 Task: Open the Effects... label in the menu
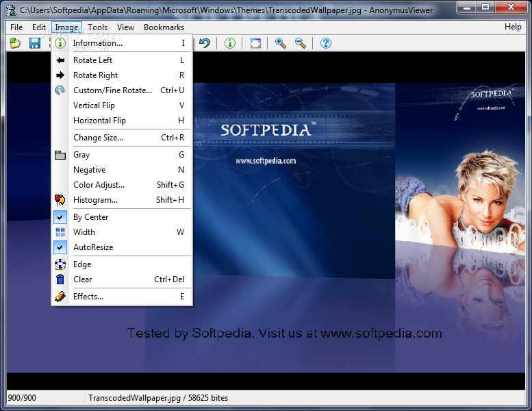[x=88, y=297]
